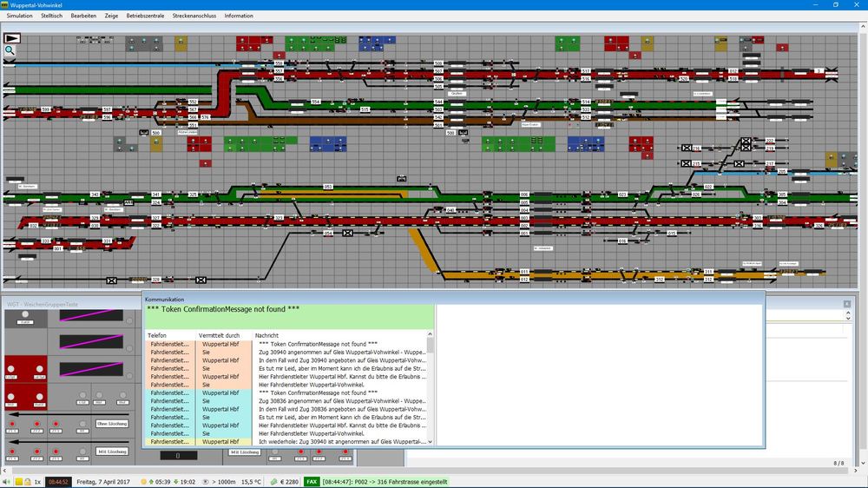Click the message list scroll-down arrow
Viewport: 868px width, 488px height.
point(431,442)
